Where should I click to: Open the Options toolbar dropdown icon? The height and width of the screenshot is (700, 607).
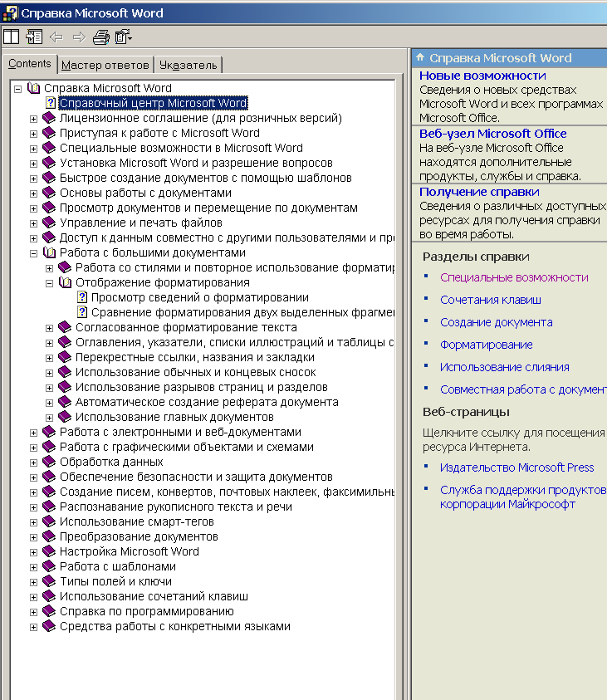123,37
